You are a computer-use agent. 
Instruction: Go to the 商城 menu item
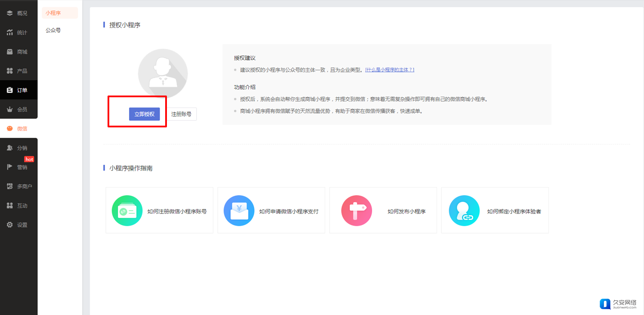(18, 52)
